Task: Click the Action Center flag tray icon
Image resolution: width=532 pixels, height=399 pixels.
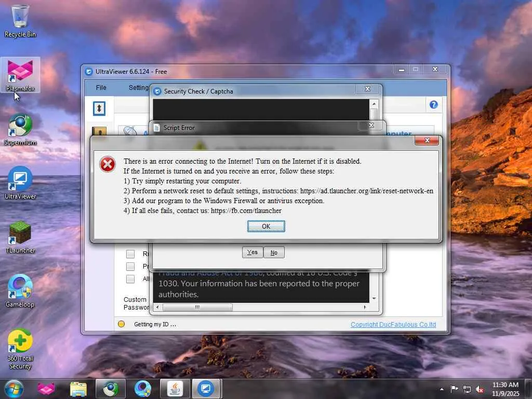Action: point(454,389)
